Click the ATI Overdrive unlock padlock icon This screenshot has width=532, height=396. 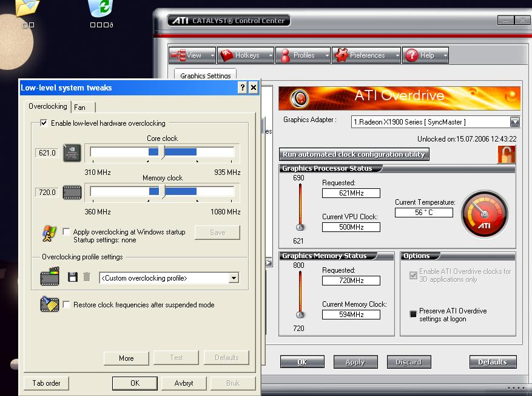506,154
